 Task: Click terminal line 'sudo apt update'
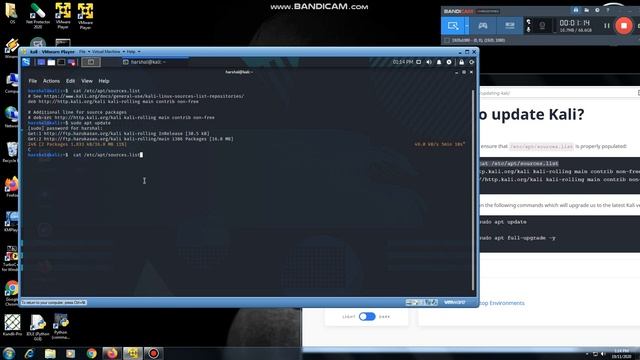(91, 123)
